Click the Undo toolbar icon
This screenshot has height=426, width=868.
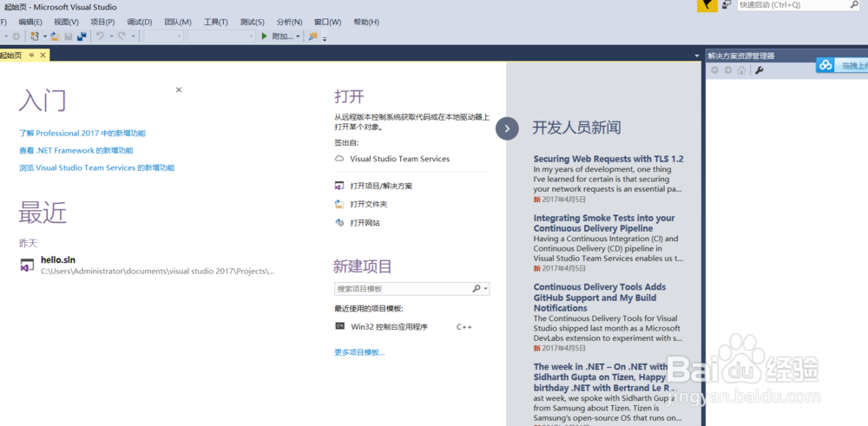click(100, 36)
